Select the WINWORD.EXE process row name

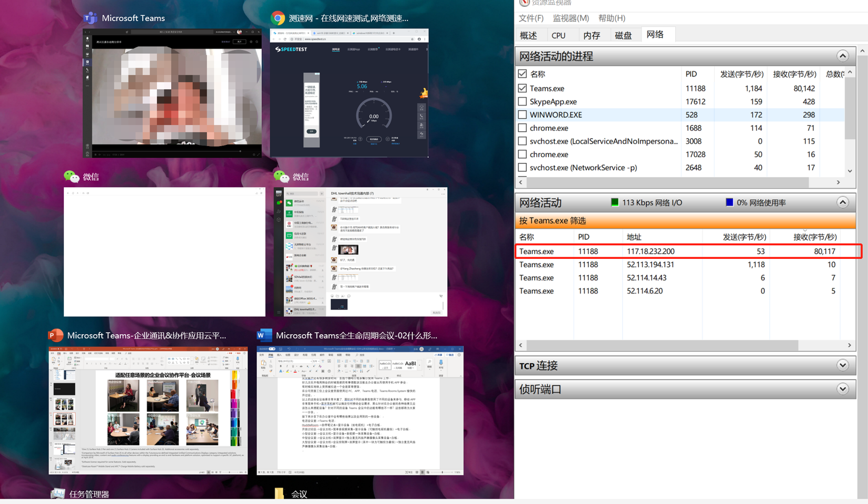click(x=556, y=114)
